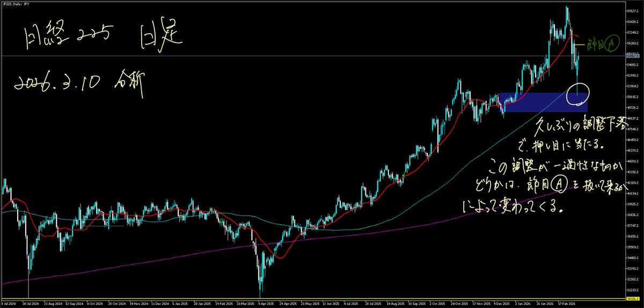This screenshot has height=308, width=644.
Task: Click the 58438.2 price axis label
Action: tap(633, 22)
